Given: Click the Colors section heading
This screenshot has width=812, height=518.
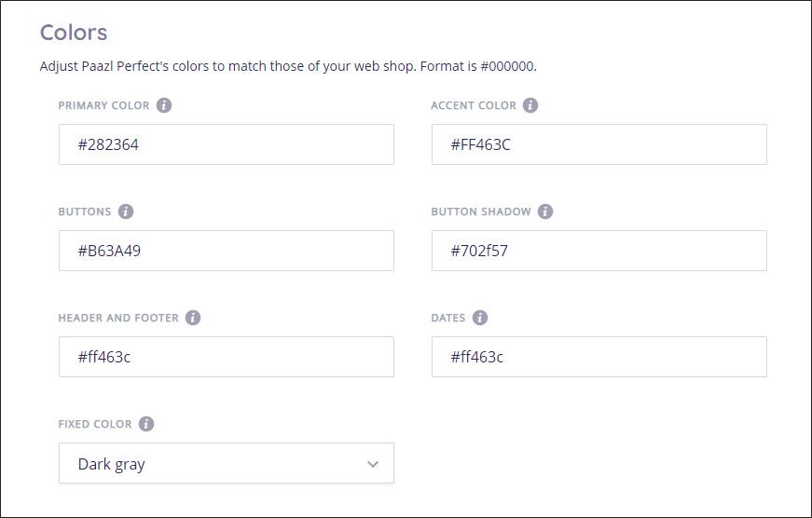Looking at the screenshot, I should (74, 33).
